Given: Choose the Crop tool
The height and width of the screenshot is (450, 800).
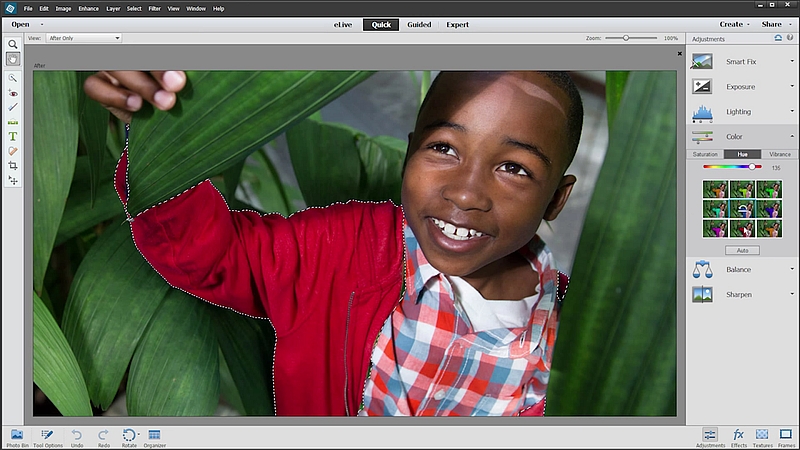Looking at the screenshot, I should coord(13,165).
